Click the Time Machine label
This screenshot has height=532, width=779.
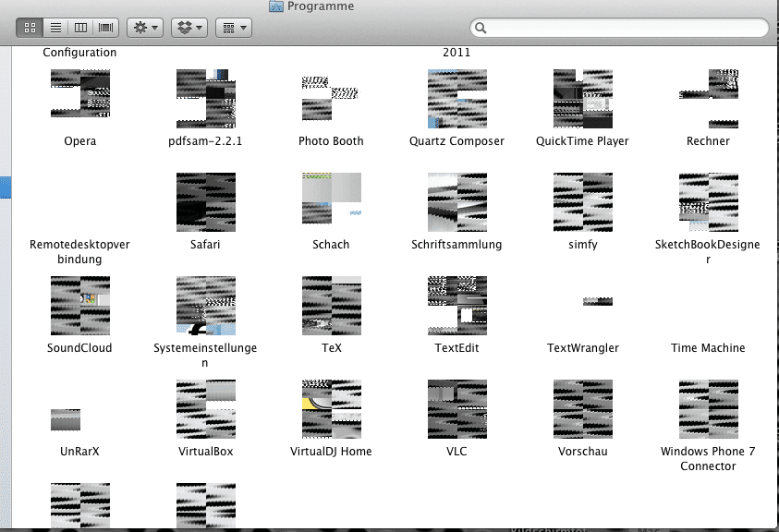click(708, 347)
